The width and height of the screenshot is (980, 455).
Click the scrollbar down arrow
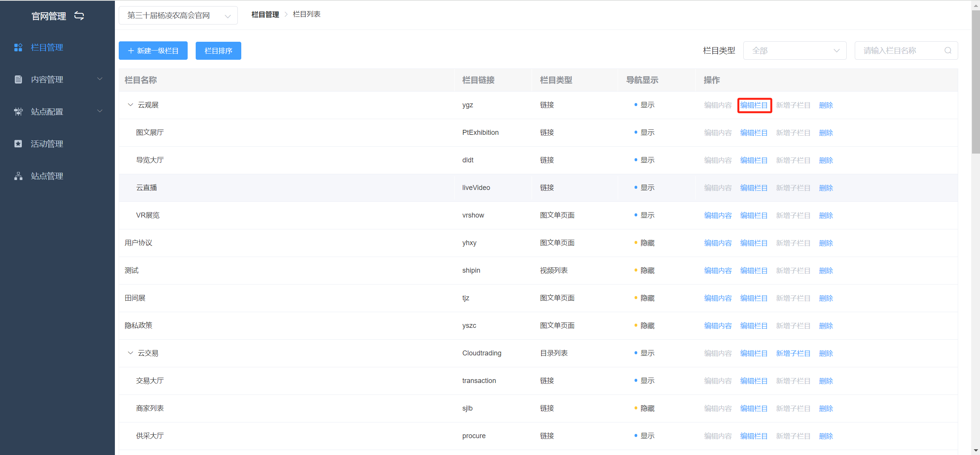[976, 451]
